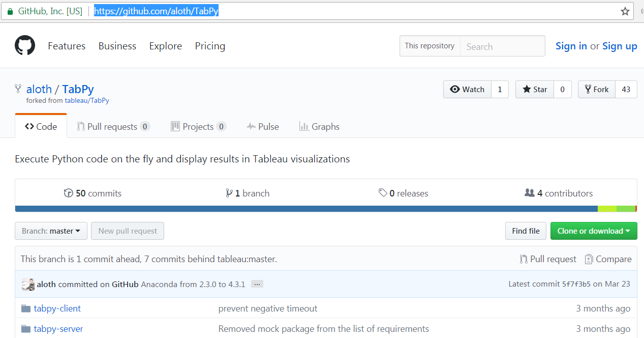Click the green padlock security icon
The height and width of the screenshot is (338, 644).
pos(10,11)
